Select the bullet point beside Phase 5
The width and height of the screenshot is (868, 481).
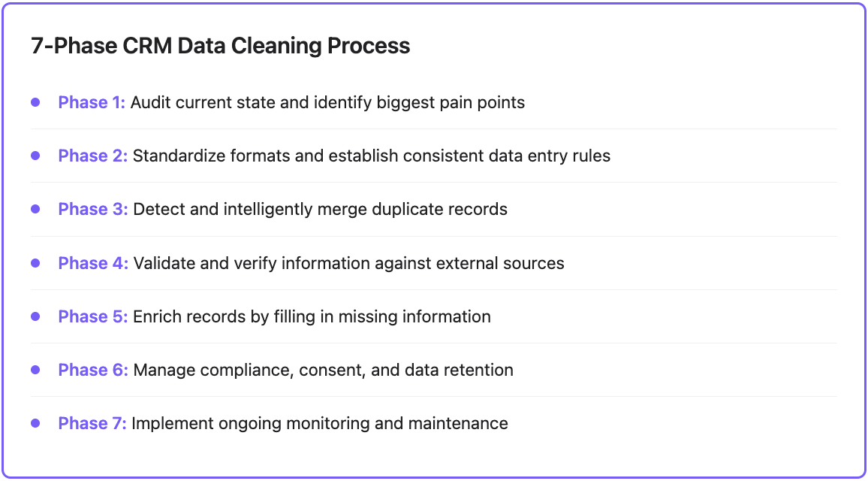[x=35, y=316]
